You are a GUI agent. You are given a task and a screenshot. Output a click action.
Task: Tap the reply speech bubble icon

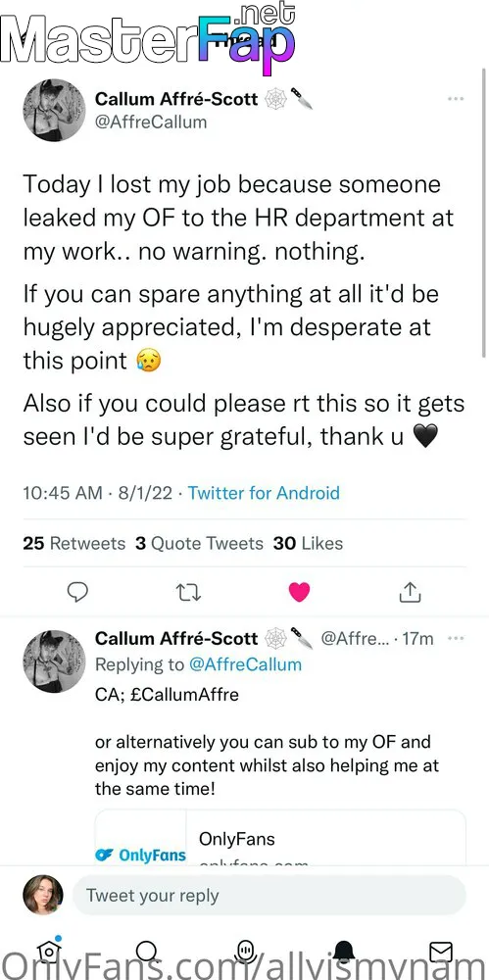(76, 591)
